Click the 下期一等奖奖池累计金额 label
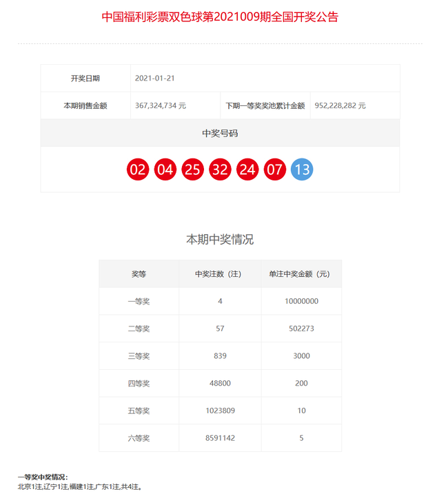 click(x=265, y=106)
